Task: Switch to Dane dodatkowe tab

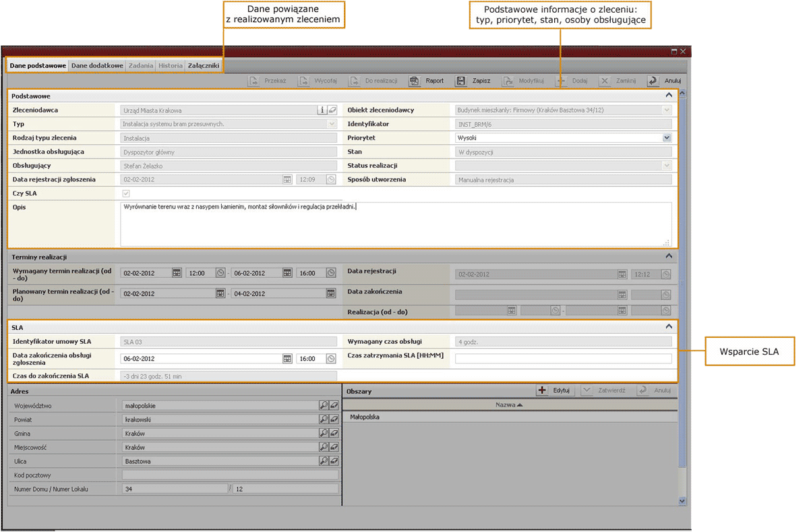Action: tap(97, 65)
